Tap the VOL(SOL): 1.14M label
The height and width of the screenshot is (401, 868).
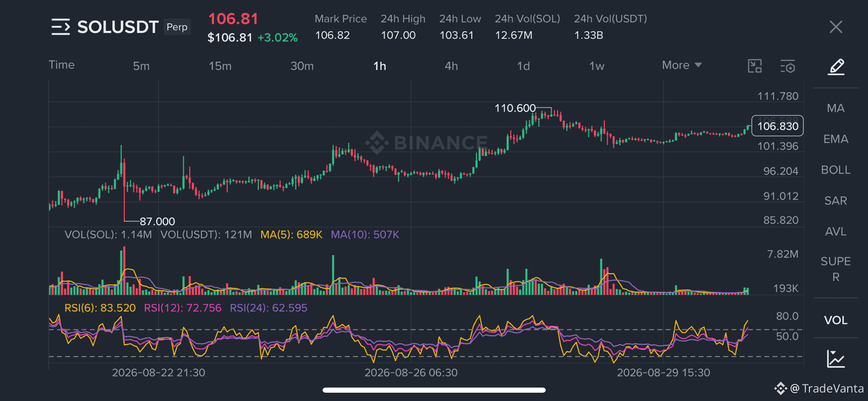click(108, 234)
